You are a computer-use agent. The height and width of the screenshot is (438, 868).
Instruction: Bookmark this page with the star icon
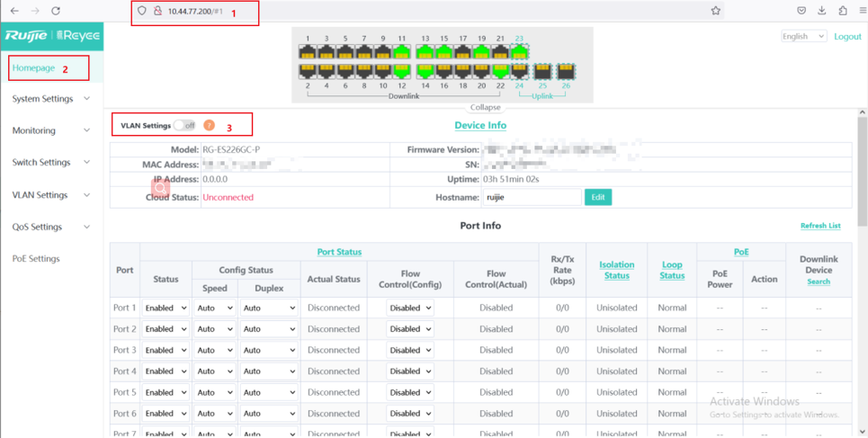715,11
